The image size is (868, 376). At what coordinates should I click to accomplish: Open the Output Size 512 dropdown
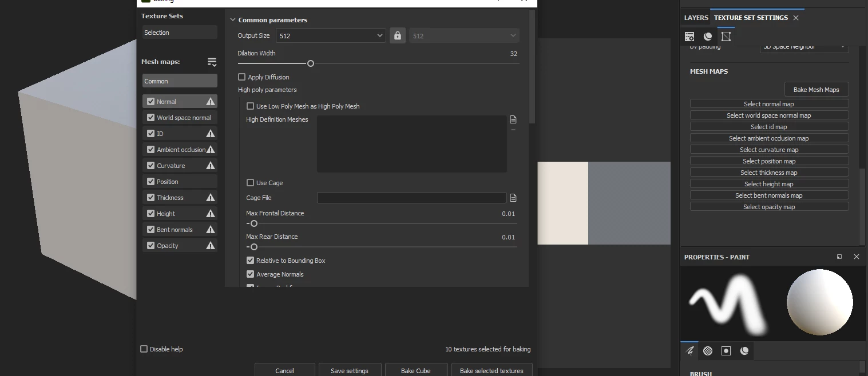pos(331,35)
